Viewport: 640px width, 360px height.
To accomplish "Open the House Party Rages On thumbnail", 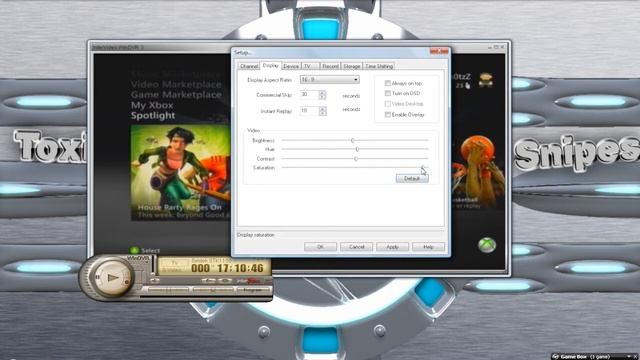I will (x=180, y=173).
